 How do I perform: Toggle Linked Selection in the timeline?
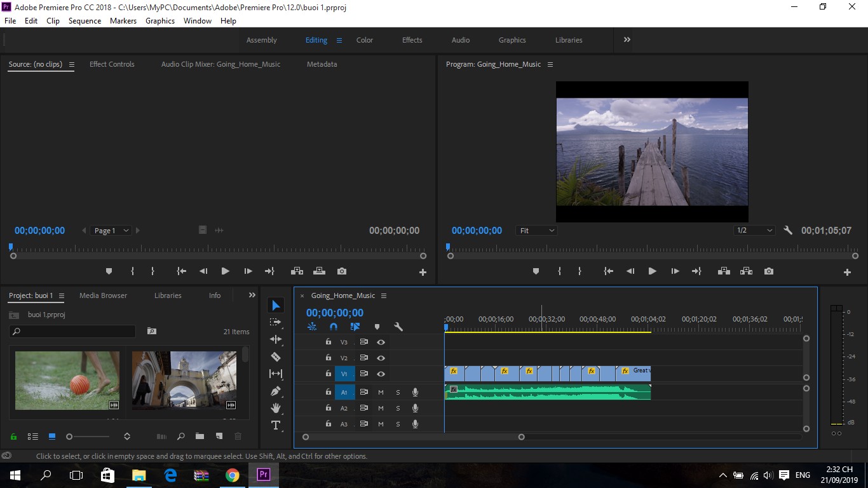coord(355,327)
